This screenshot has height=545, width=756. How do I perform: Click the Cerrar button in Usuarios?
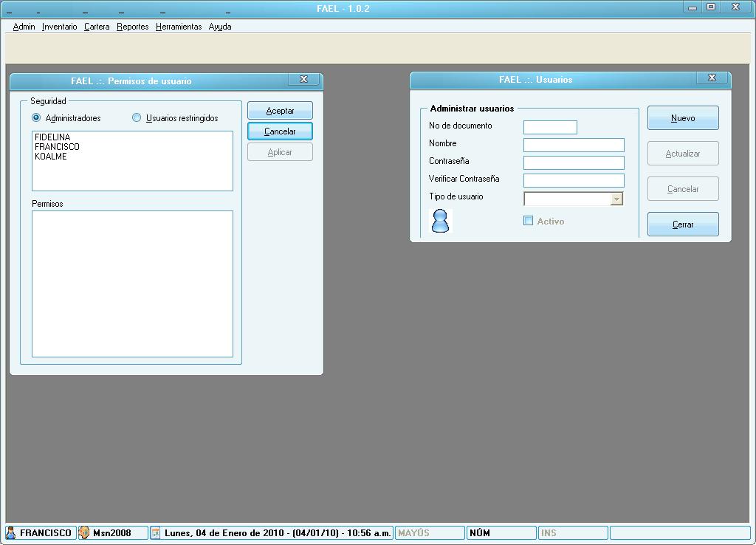tap(683, 224)
